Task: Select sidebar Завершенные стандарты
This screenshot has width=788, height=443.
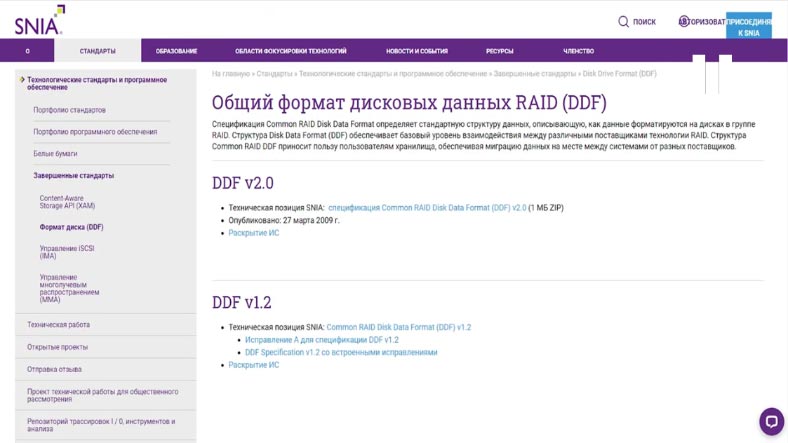Action: (73, 175)
